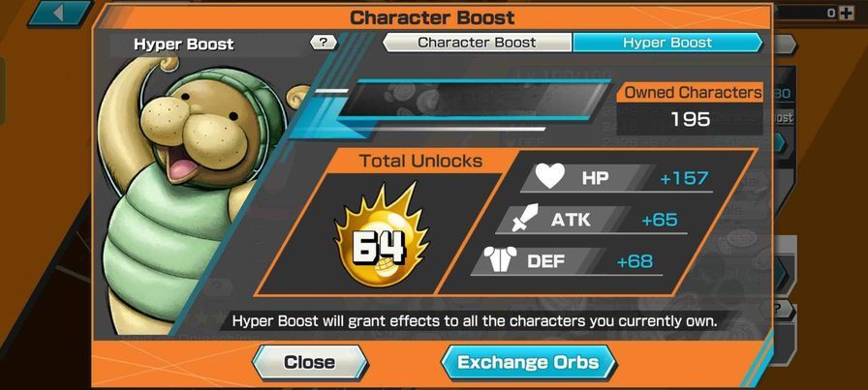868x390 pixels.
Task: Click the Exchange Orbs button
Action: tap(528, 362)
